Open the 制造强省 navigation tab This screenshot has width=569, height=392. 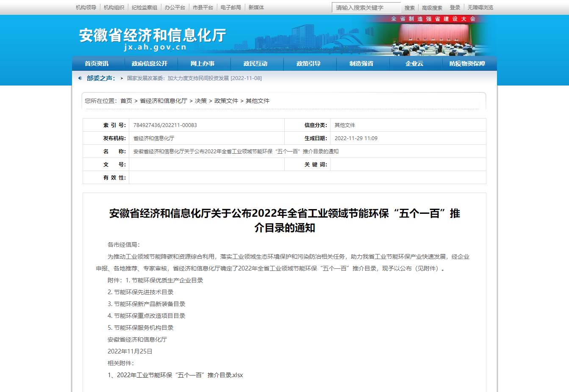[x=361, y=63]
